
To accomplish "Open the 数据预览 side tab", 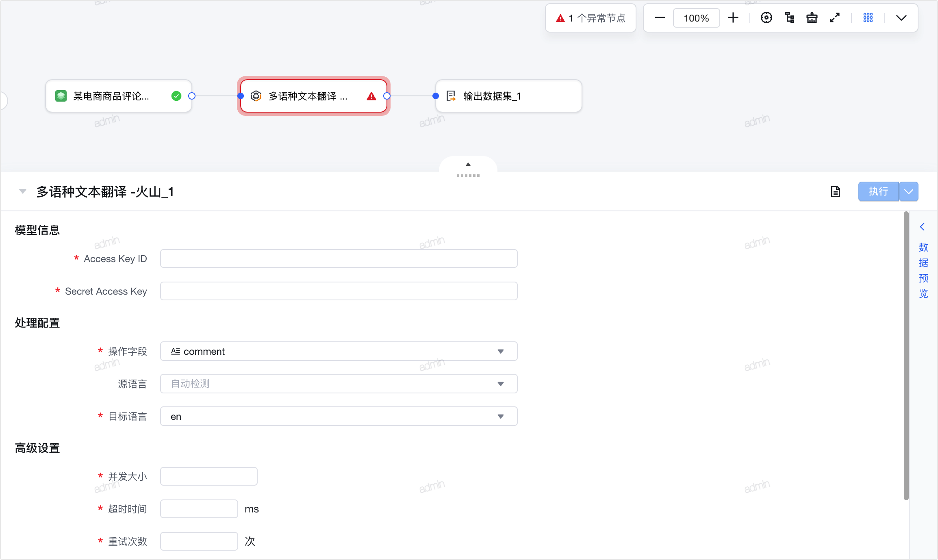I will pyautogui.click(x=923, y=270).
